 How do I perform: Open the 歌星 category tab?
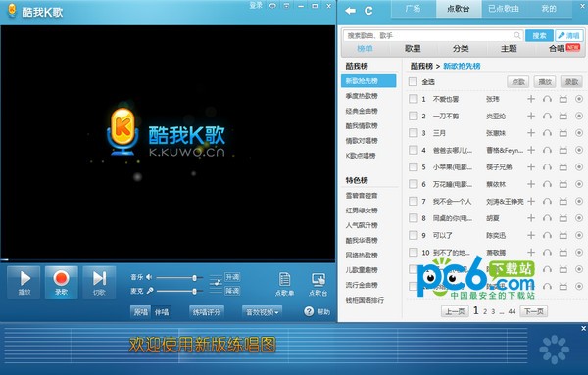click(x=413, y=49)
